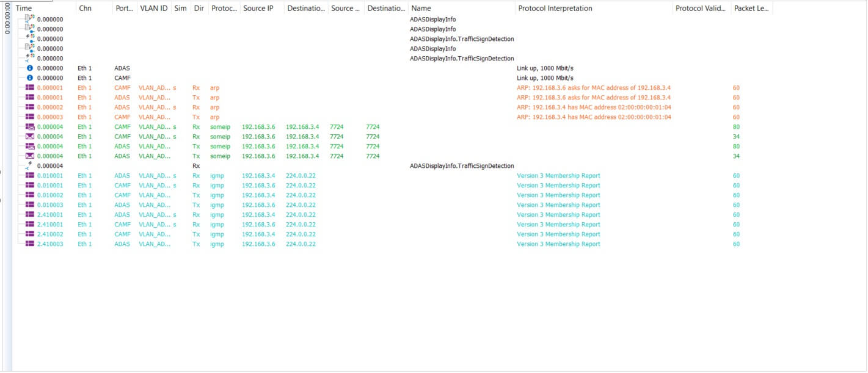Select the Sim column header
868x373 pixels.
[x=180, y=9]
